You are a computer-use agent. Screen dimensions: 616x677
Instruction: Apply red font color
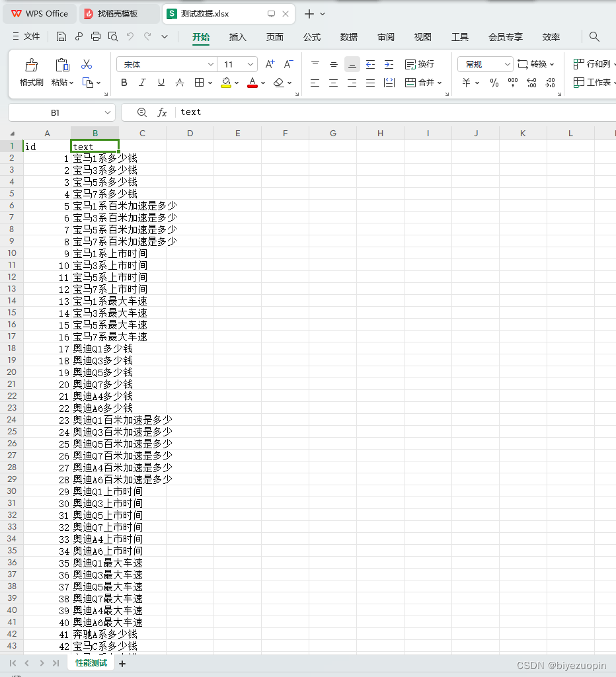click(252, 83)
